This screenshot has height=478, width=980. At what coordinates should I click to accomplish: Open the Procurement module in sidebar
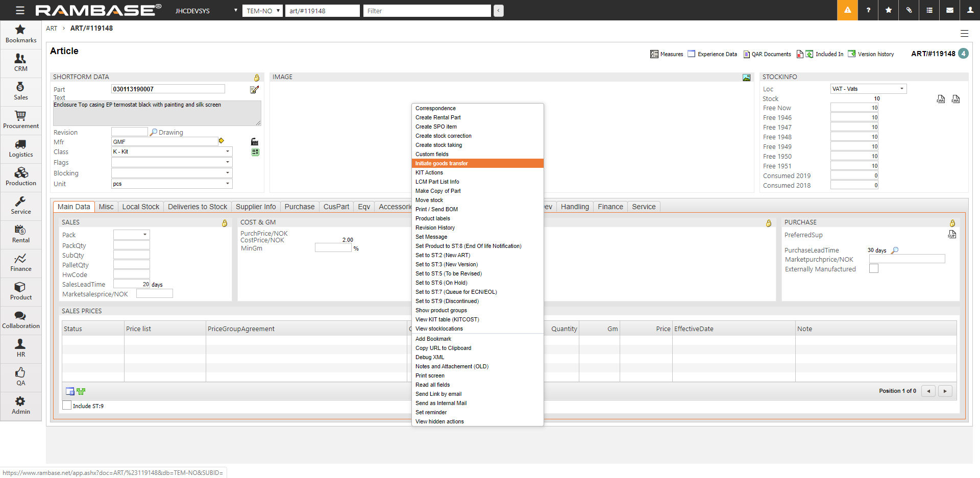(x=20, y=119)
